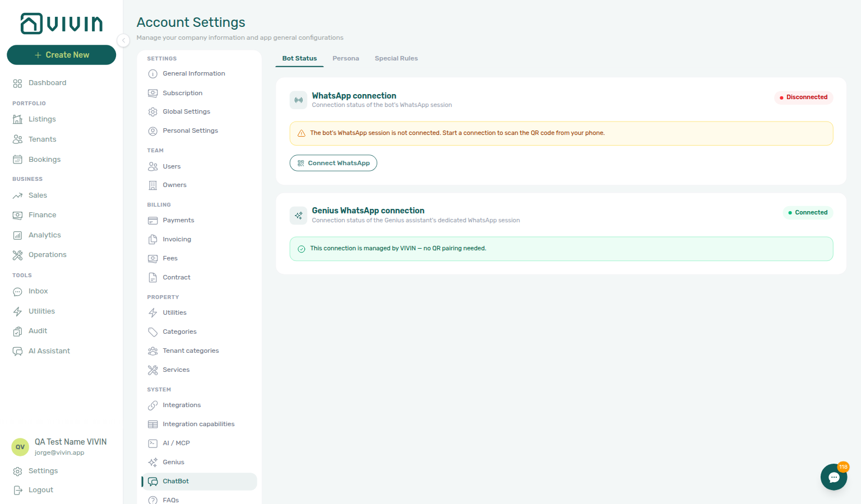Click the AI Assistant chat icon
This screenshot has height=504, width=861.
click(17, 351)
